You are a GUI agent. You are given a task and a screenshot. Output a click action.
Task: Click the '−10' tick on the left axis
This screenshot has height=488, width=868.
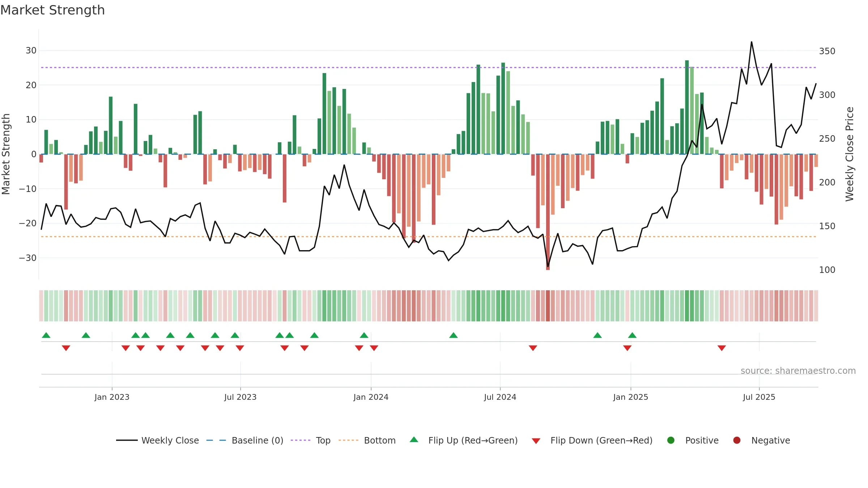tap(28, 189)
